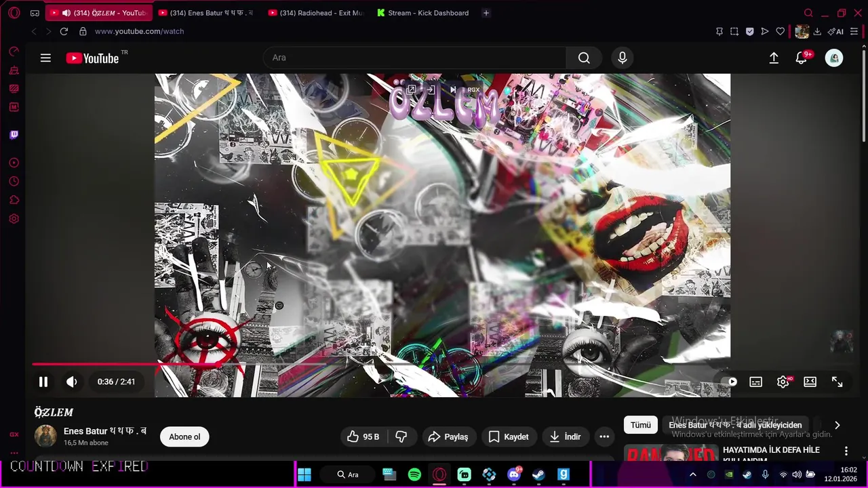This screenshot has width=868, height=488.
Task: Open HAYATIMDA İLK DEFA HİLE video thumbnail
Action: pyautogui.click(x=671, y=453)
